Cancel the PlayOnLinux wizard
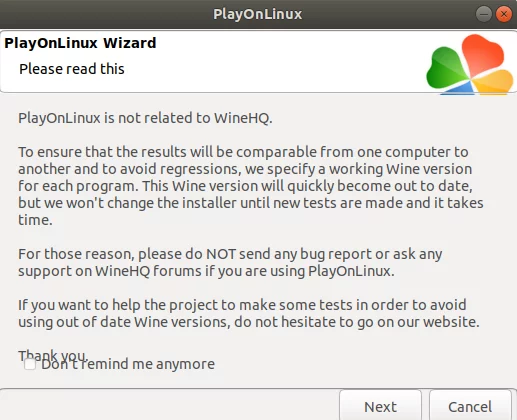 click(470, 406)
